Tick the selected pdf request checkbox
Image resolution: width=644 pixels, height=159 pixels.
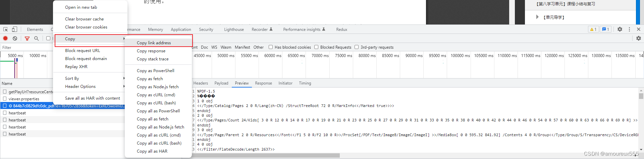pyautogui.click(x=5, y=106)
